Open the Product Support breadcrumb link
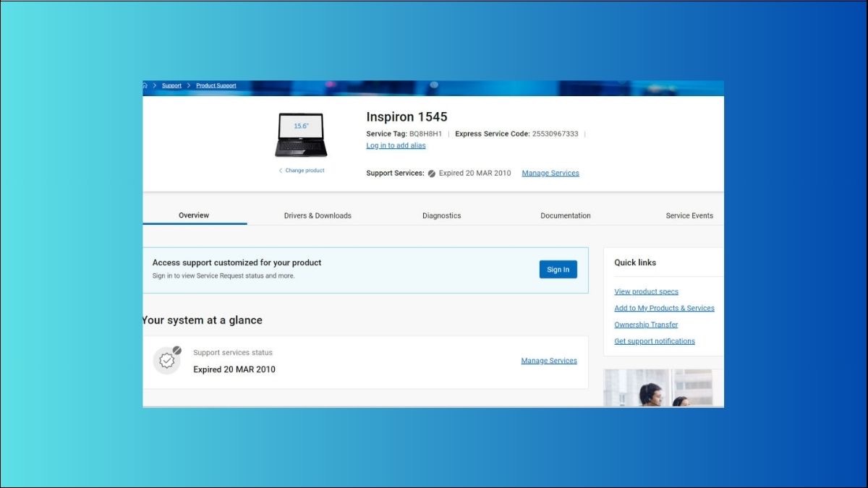Screen dimensions: 868x488 tap(216, 85)
